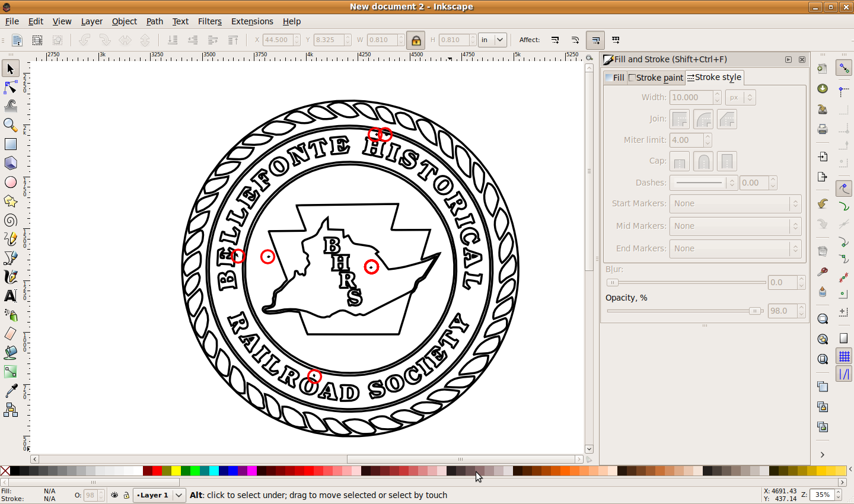Image resolution: width=854 pixels, height=504 pixels.
Task: Open the Layer 1 layer selector dropdown
Action: coord(159,495)
